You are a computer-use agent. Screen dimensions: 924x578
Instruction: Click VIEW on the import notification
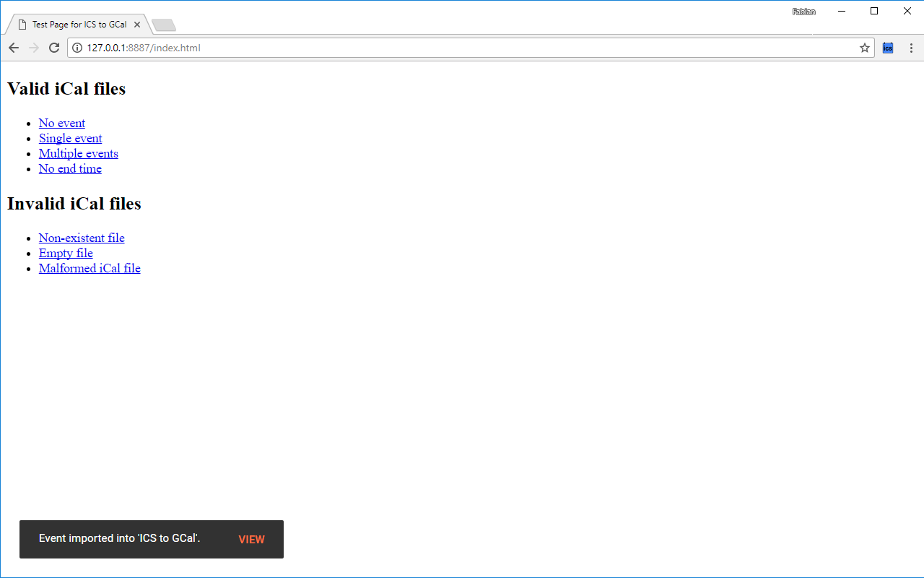pyautogui.click(x=251, y=539)
